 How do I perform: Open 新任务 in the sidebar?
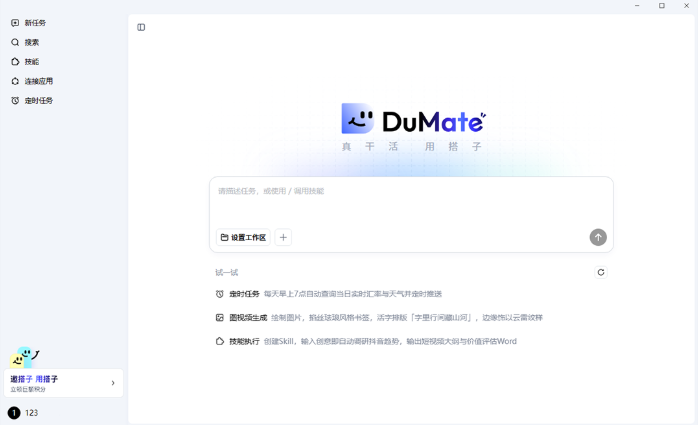(x=28, y=23)
